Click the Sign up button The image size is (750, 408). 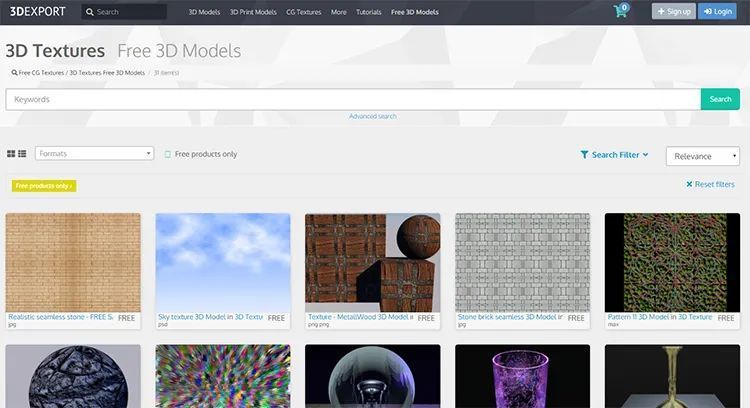coord(673,11)
